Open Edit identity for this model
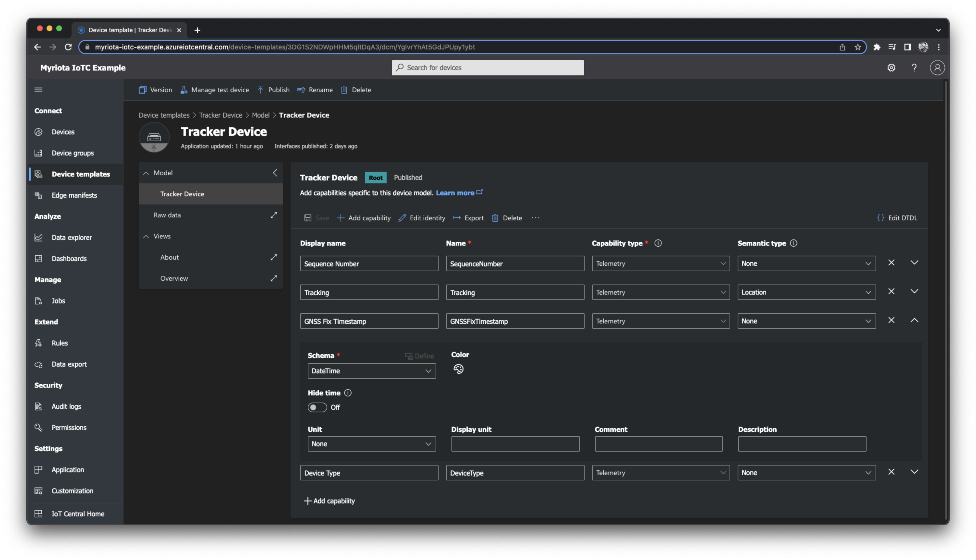Screen dimensions: 976x560 click(x=421, y=218)
